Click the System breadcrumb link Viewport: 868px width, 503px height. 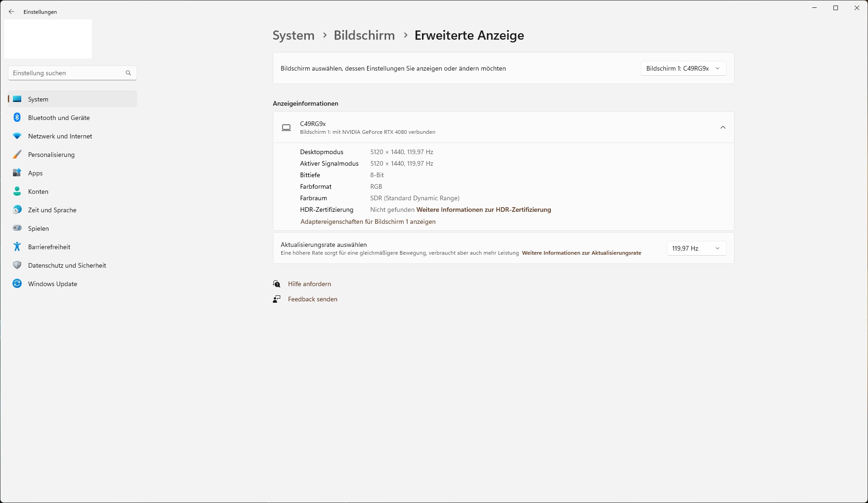[x=294, y=36]
